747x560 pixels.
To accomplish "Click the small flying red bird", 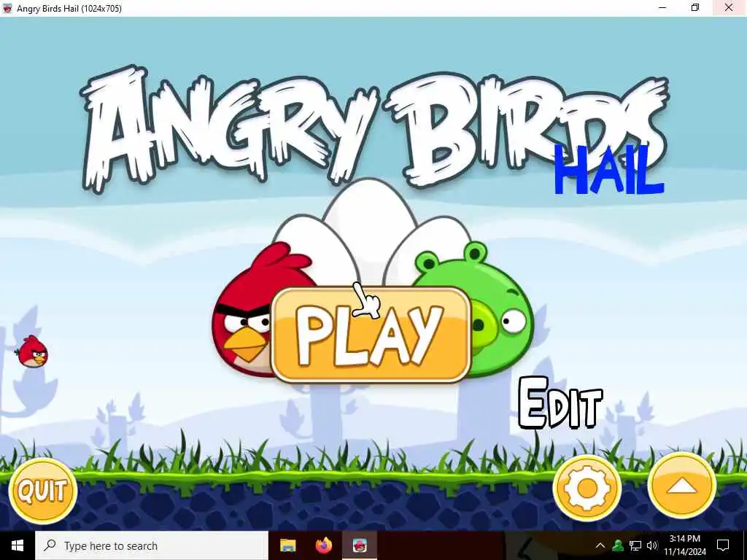I will pyautogui.click(x=32, y=351).
